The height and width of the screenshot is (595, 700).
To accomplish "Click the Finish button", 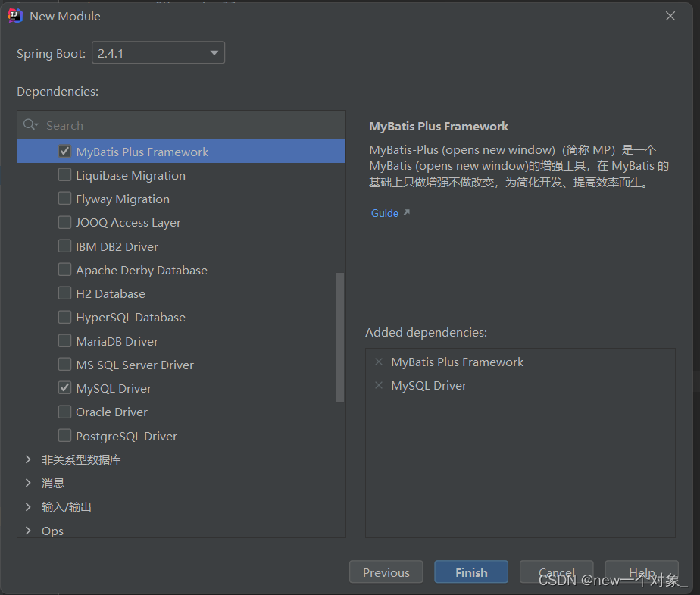I will tap(471, 572).
